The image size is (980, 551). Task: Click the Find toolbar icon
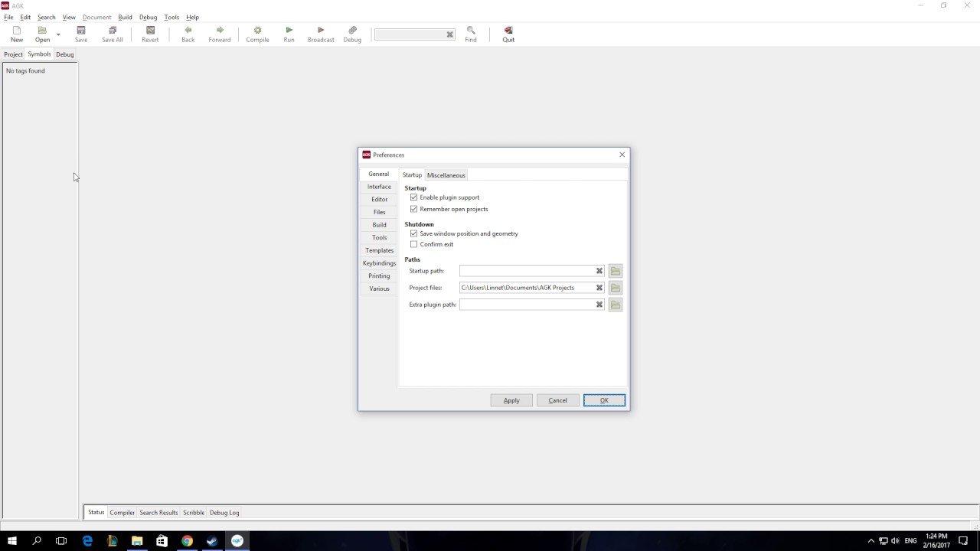[471, 34]
